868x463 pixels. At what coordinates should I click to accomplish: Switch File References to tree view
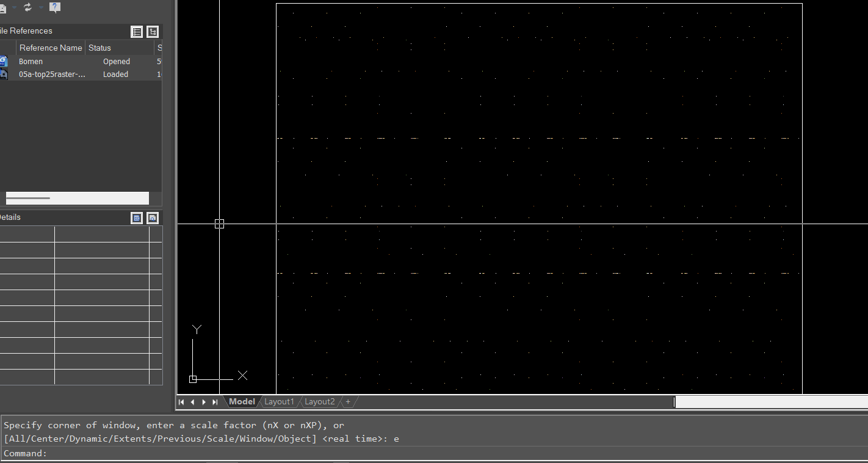point(153,32)
